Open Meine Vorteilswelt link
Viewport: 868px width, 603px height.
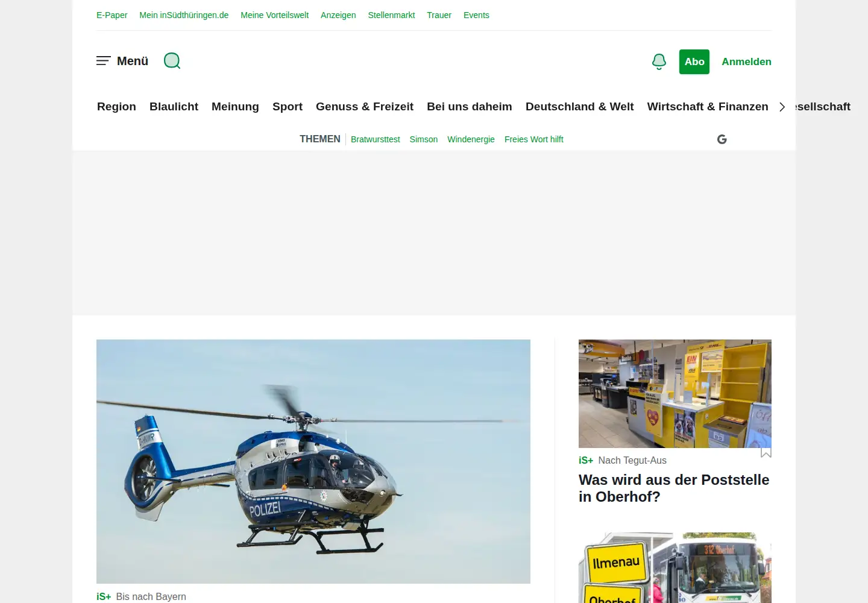tap(274, 15)
